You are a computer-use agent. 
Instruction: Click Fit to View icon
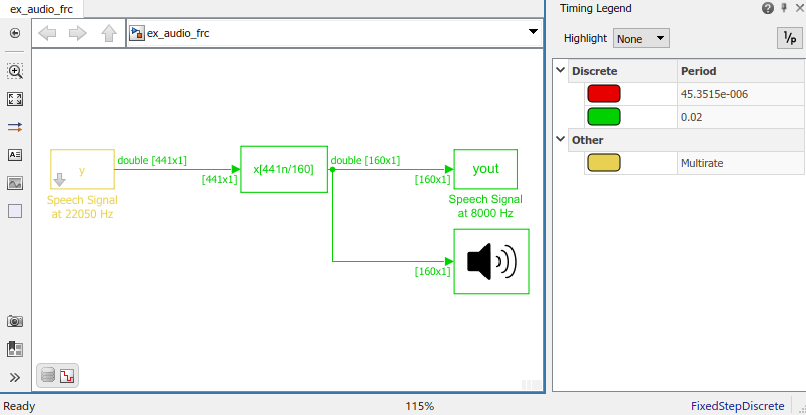click(15, 99)
